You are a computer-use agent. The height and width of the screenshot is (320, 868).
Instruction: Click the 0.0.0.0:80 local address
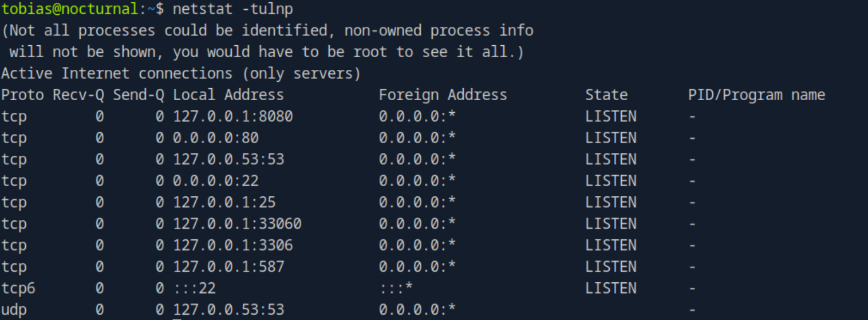(216, 138)
